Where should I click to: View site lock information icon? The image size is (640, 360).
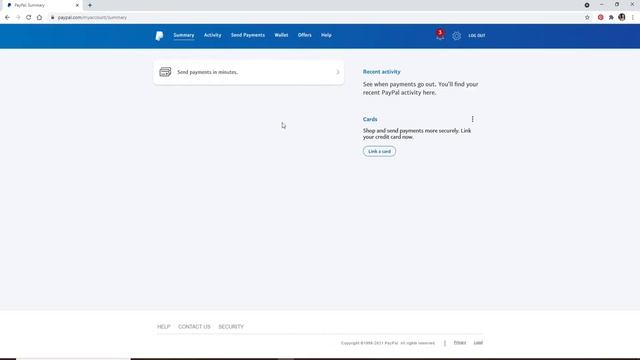pyautogui.click(x=52, y=17)
